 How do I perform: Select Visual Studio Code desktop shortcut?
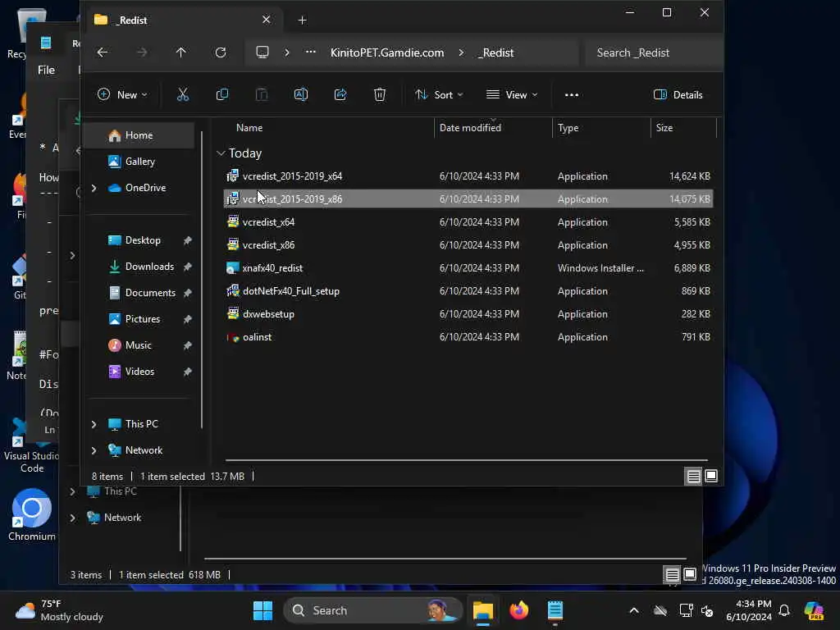point(32,445)
